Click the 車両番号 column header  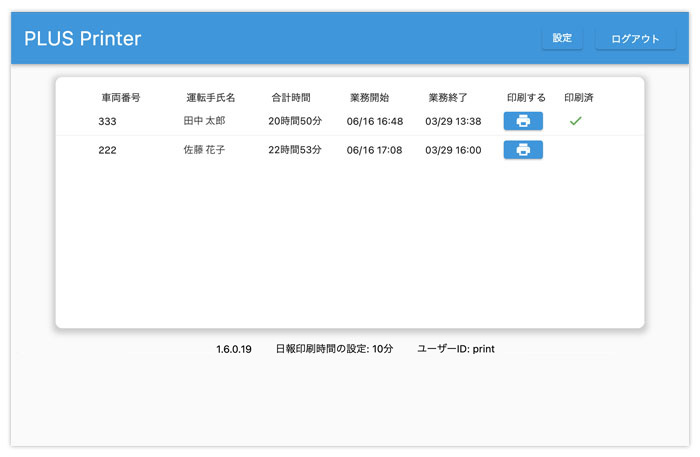tap(121, 98)
